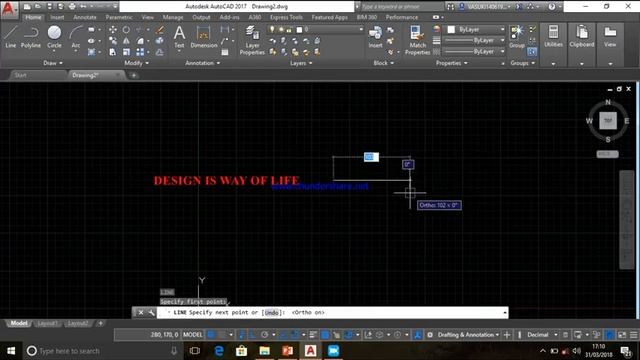Toggle MODEL space button in status bar
This screenshot has height=360, width=640.
click(193, 335)
